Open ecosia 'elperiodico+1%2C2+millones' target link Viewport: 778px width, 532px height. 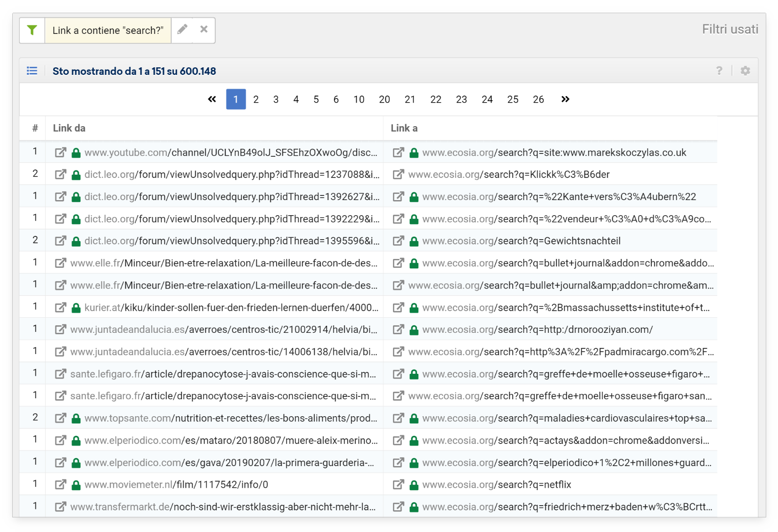[x=567, y=462]
